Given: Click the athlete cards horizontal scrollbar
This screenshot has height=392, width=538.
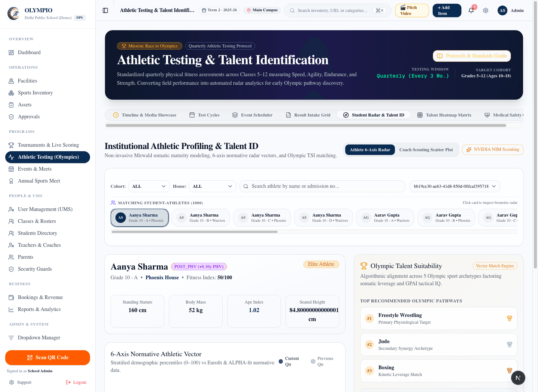Looking at the screenshot, I should tap(195, 232).
